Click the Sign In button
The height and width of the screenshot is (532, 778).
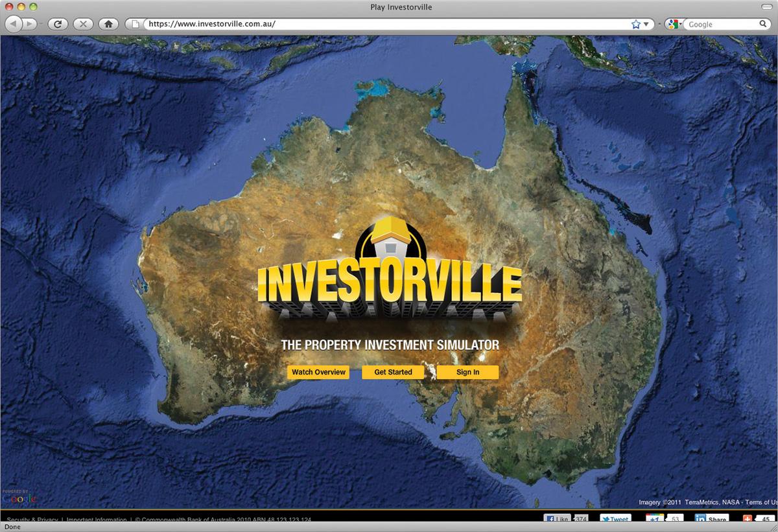point(467,372)
